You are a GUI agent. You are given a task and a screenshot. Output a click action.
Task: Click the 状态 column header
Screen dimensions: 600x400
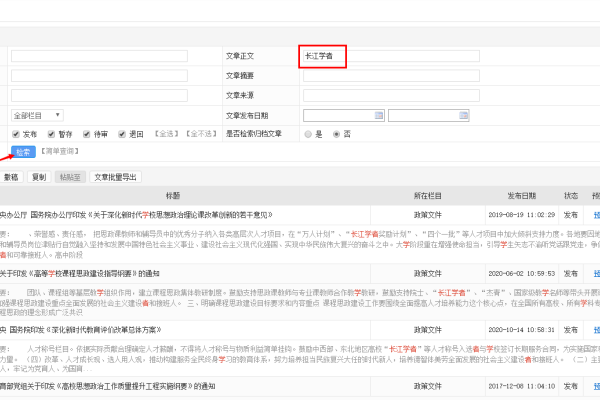571,196
